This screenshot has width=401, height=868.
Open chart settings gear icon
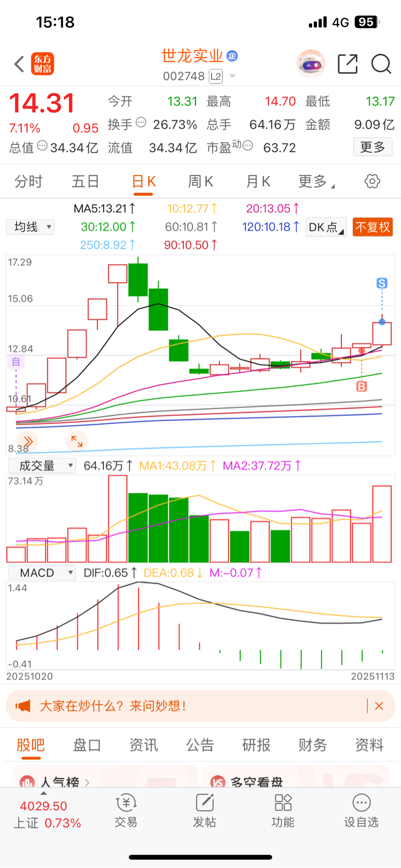coord(372,182)
